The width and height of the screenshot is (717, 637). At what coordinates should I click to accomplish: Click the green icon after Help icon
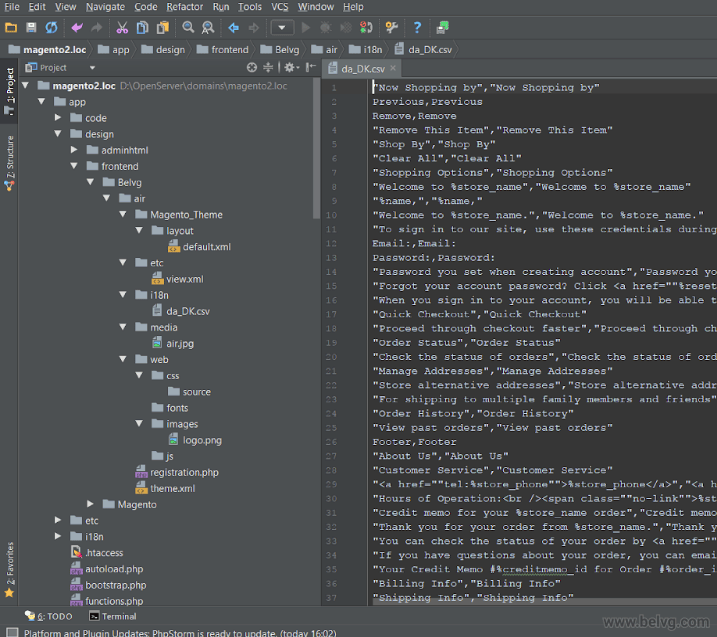[x=443, y=27]
